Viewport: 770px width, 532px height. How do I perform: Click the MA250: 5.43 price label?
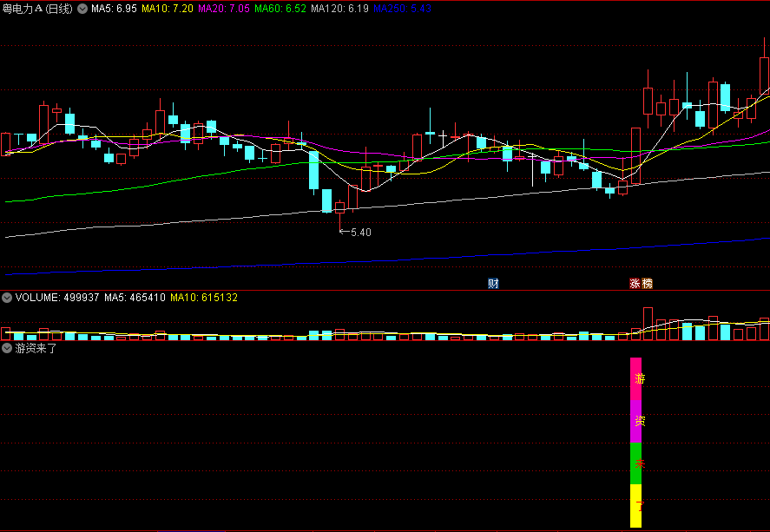tap(402, 9)
